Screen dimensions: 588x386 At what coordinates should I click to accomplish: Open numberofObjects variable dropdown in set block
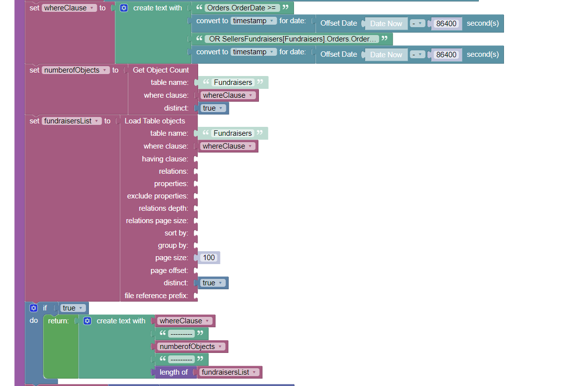[x=105, y=70]
